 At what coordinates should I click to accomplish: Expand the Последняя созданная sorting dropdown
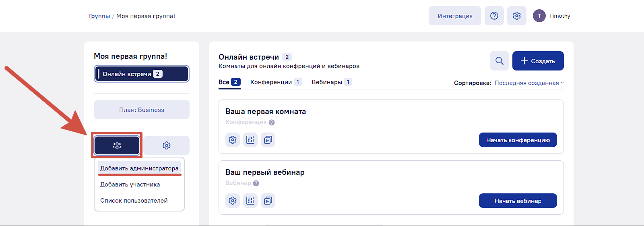coord(529,83)
